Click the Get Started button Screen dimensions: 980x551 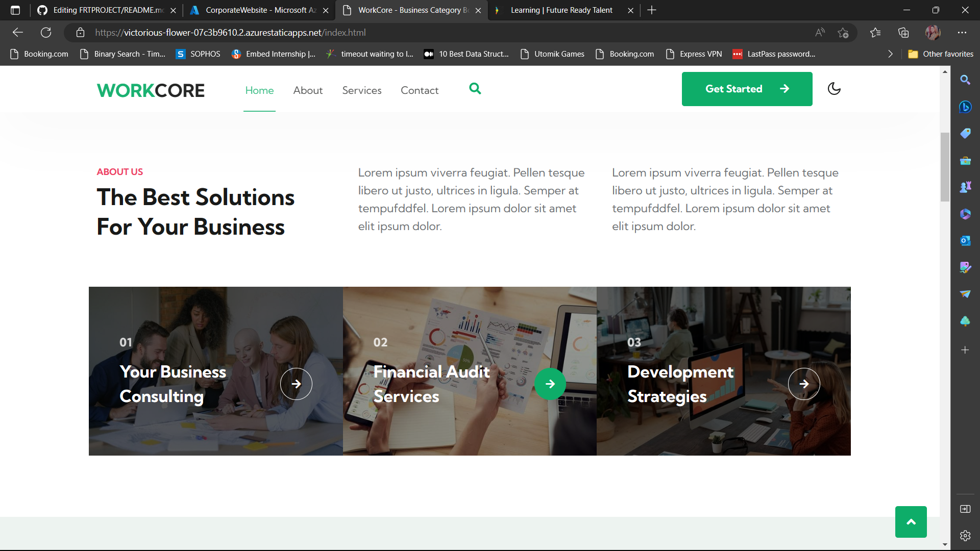(746, 89)
